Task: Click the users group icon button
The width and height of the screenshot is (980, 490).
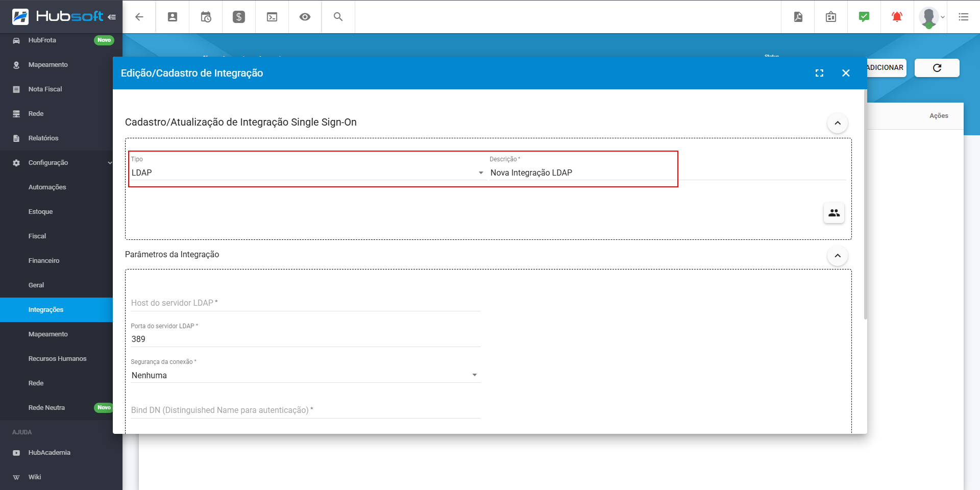Action: (834, 213)
